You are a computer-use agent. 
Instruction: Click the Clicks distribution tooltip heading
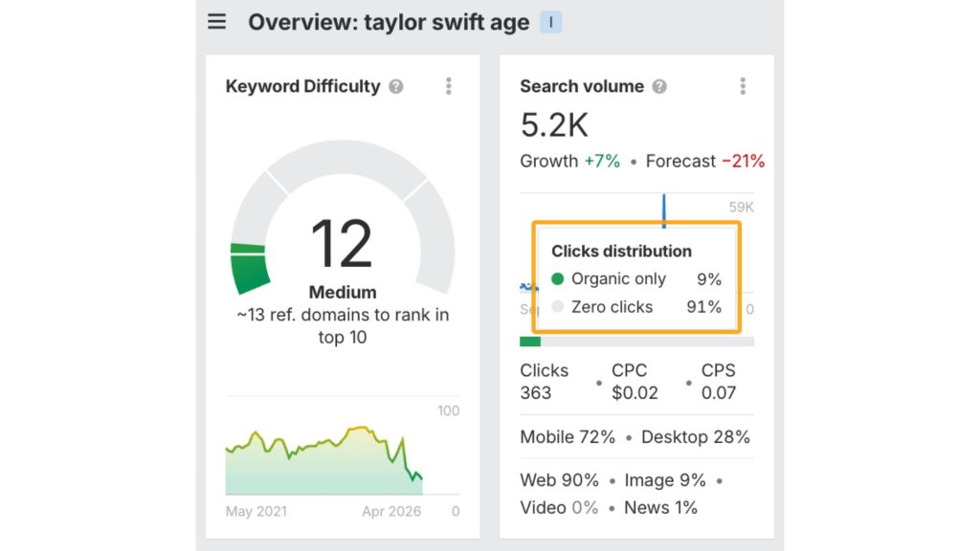pos(621,252)
